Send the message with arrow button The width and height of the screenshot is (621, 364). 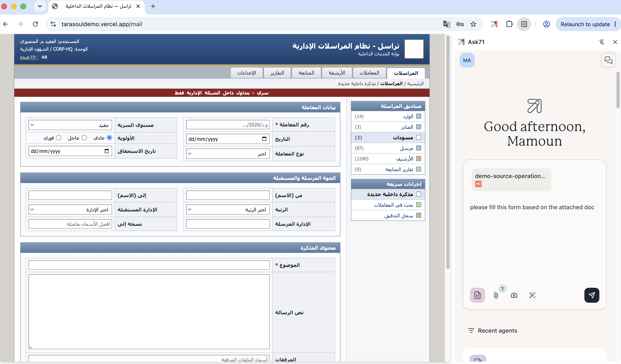click(592, 295)
